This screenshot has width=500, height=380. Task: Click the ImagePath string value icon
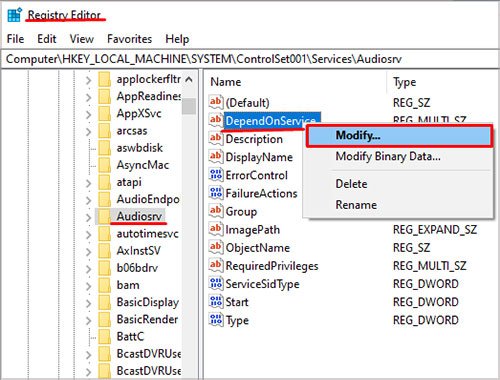point(216,229)
